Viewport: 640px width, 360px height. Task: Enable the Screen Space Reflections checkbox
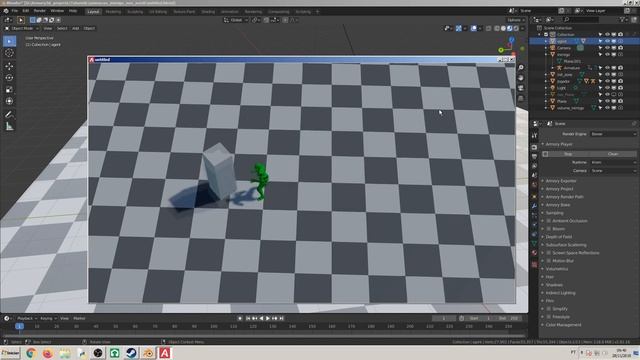pos(549,253)
